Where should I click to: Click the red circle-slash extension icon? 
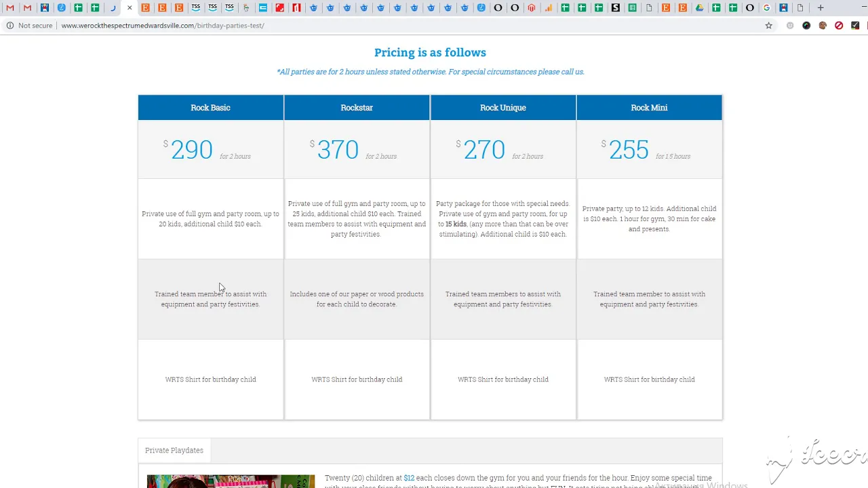click(x=839, y=26)
